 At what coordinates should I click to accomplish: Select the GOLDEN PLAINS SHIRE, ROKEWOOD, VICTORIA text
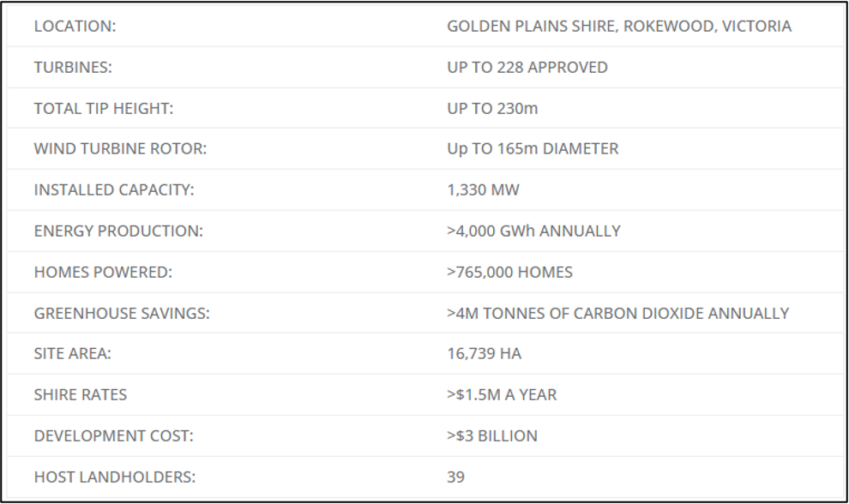[619, 27]
